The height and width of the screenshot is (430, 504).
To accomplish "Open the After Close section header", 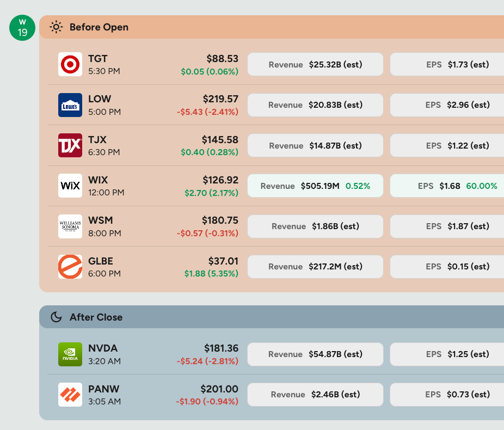I will tap(272, 317).
